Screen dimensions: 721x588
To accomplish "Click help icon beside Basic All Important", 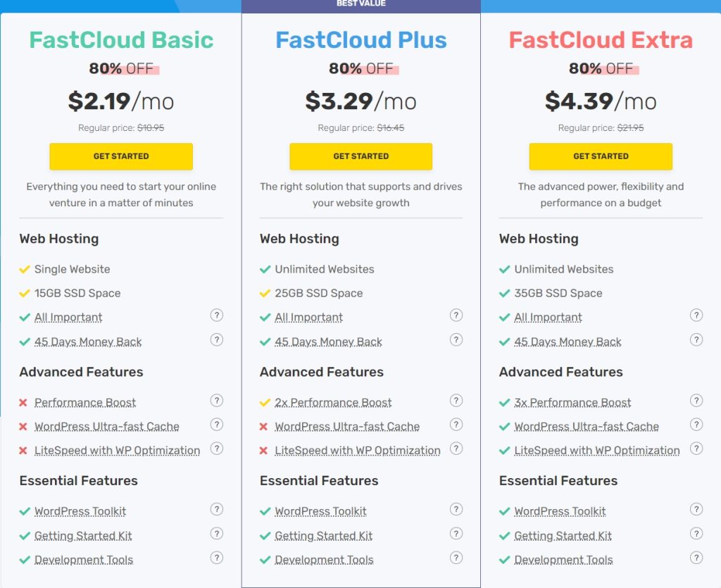I will (217, 315).
